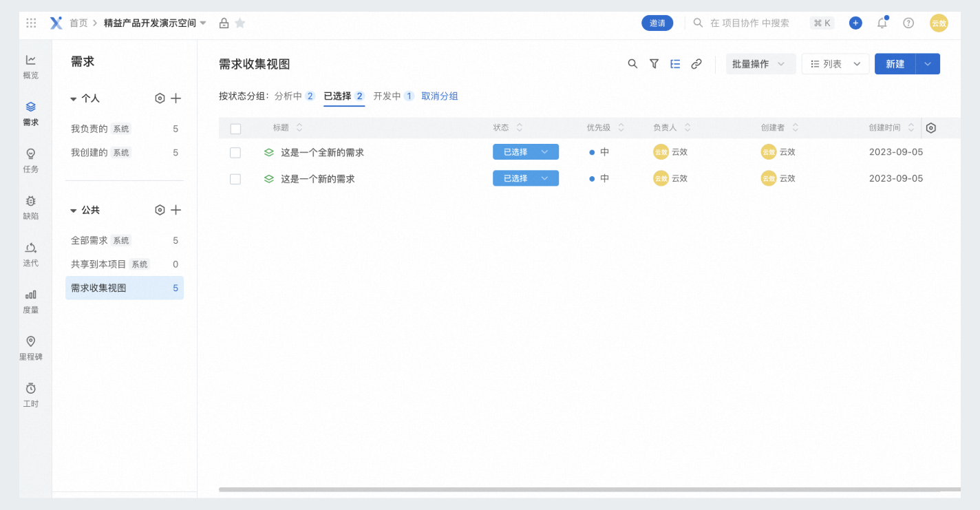Viewport: 980px width, 510px height.
Task: Go to 概览 overview in sidebar
Action: (31, 66)
